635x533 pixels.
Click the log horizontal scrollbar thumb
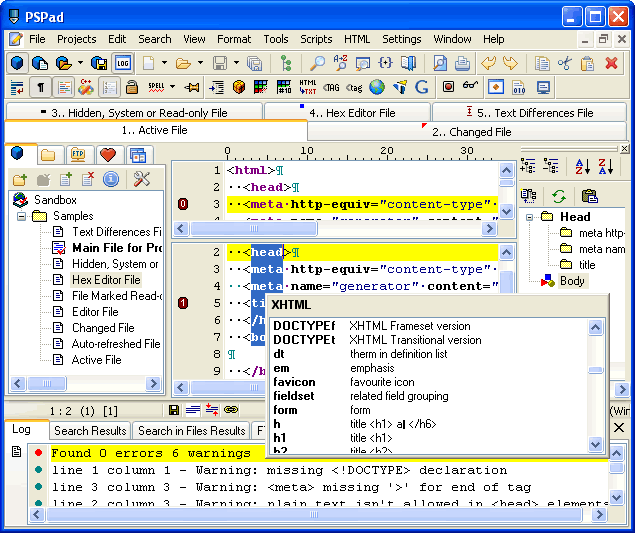click(314, 514)
